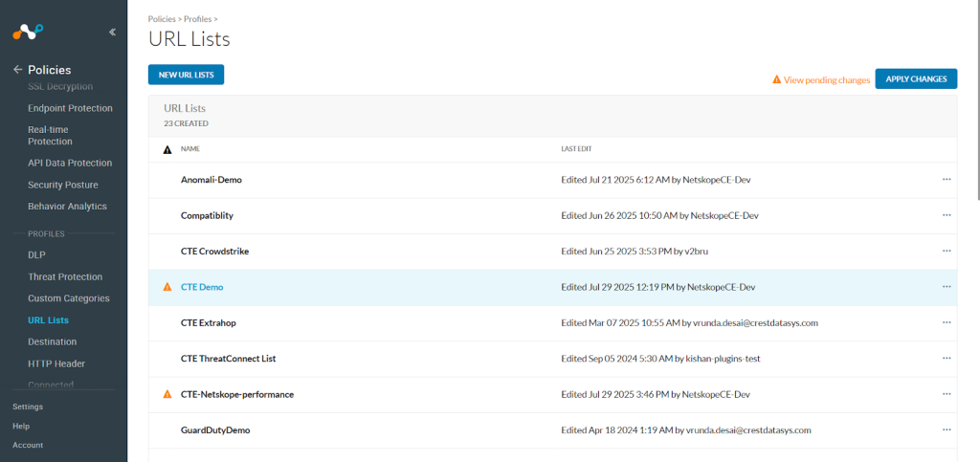The height and width of the screenshot is (462, 980).
Task: Navigate to the Policies breadcrumb
Action: [162, 19]
